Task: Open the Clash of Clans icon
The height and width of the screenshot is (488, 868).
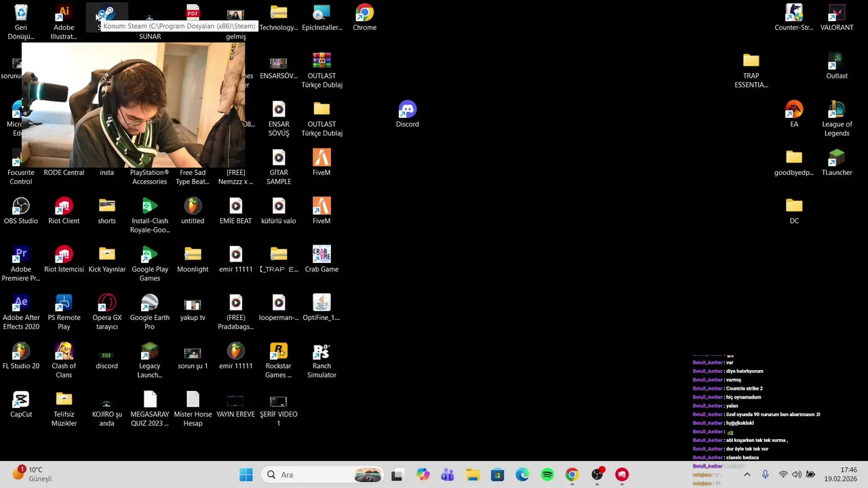Action: [64, 361]
